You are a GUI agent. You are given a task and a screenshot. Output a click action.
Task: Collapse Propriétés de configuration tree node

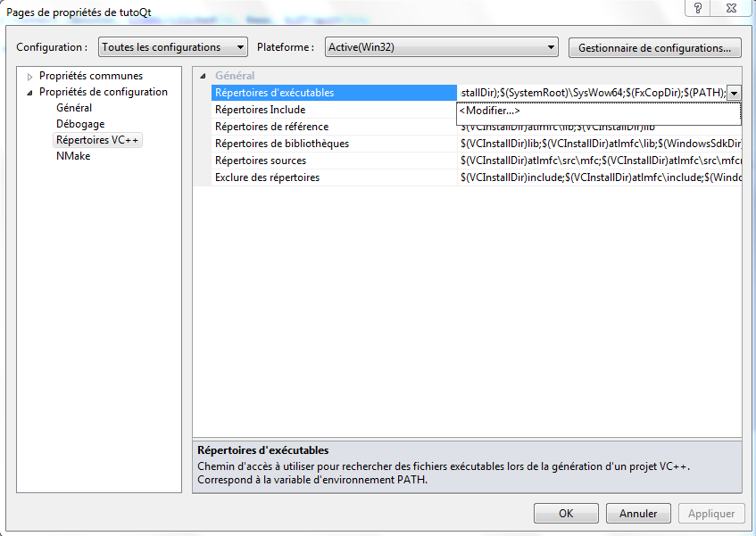pos(29,93)
